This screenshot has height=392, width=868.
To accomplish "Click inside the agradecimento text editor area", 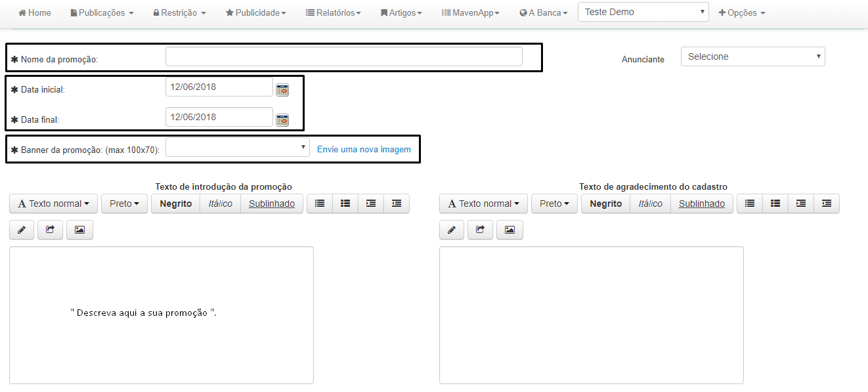I will point(592,315).
